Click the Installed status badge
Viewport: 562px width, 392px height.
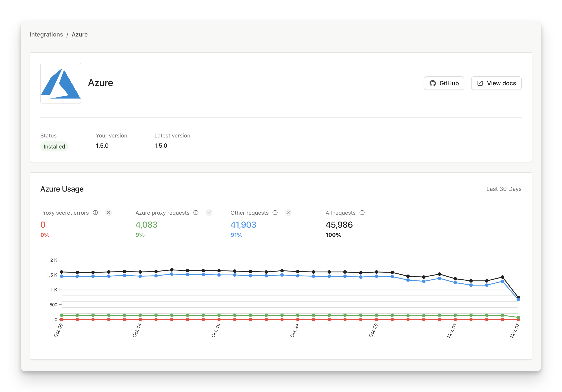coord(54,147)
